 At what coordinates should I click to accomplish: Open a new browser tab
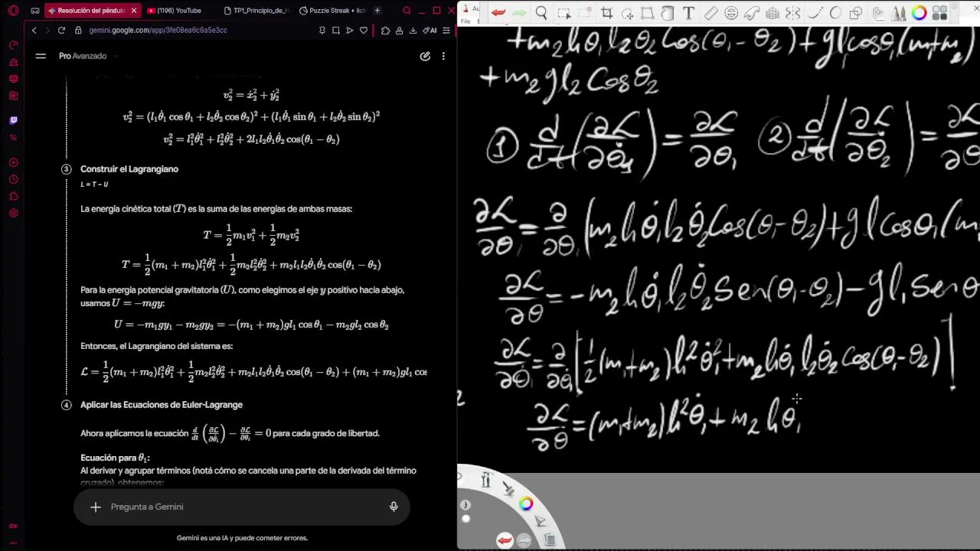[377, 11]
